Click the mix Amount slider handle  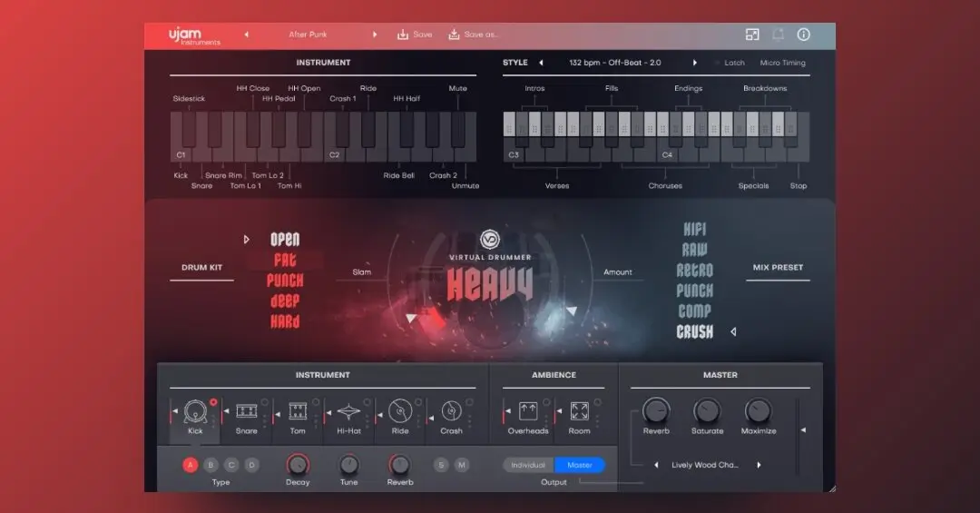point(572,311)
